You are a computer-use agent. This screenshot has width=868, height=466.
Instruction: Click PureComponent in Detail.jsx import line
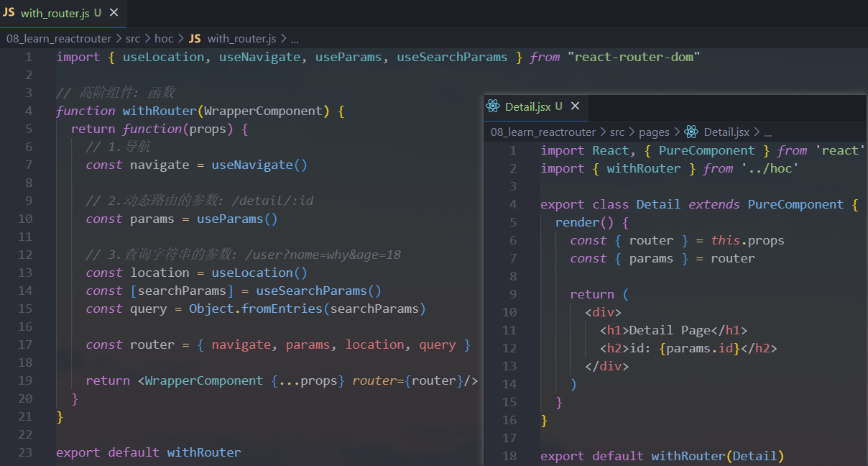(707, 150)
